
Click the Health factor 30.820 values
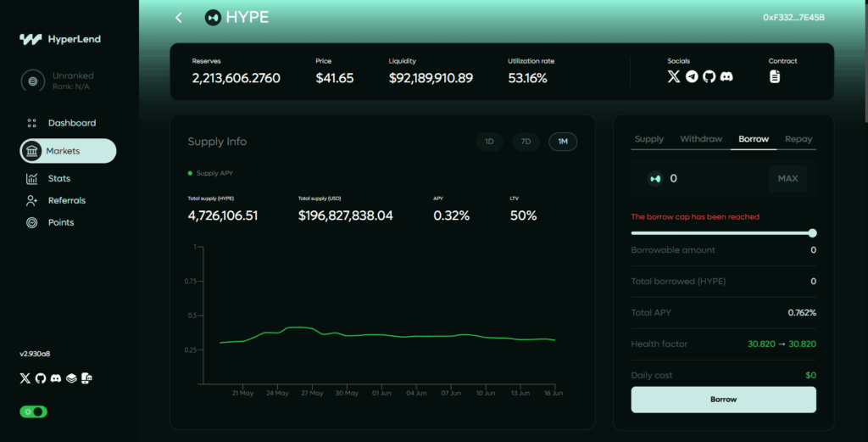782,344
